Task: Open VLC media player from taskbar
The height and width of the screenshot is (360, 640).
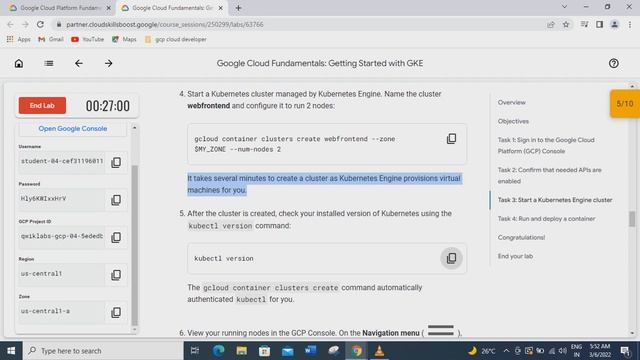Action: 379,351
